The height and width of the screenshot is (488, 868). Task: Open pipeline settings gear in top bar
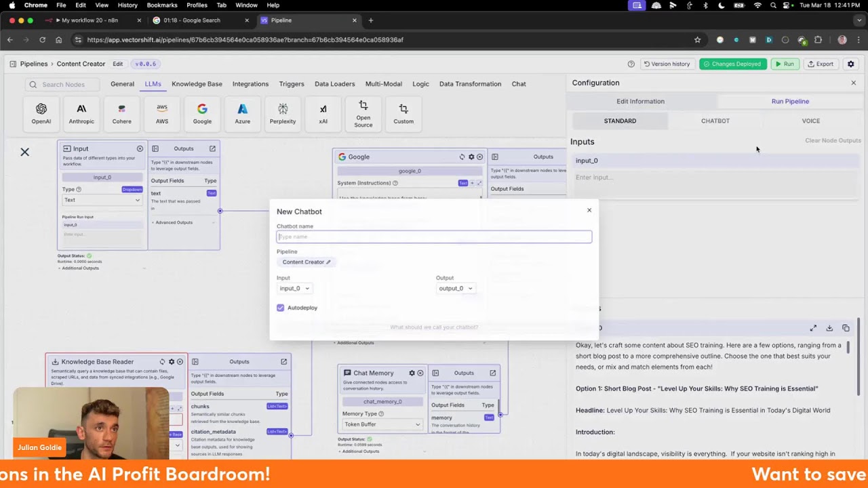tap(851, 64)
